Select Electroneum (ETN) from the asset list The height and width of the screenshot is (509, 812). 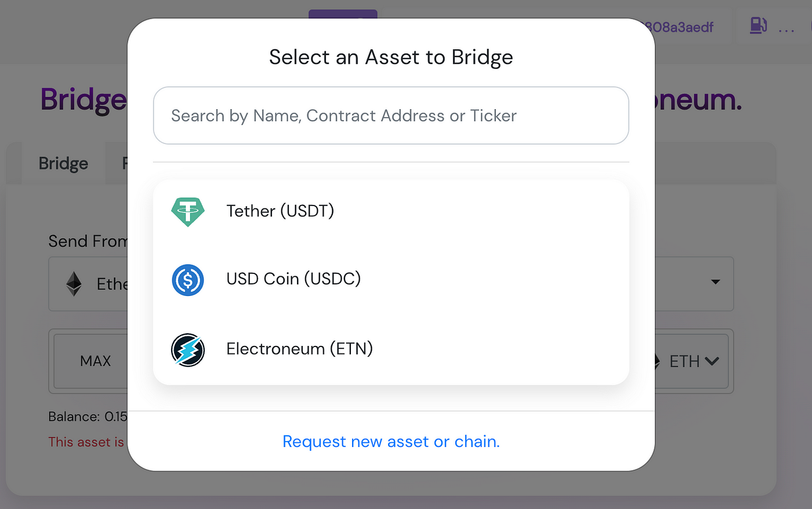point(299,349)
